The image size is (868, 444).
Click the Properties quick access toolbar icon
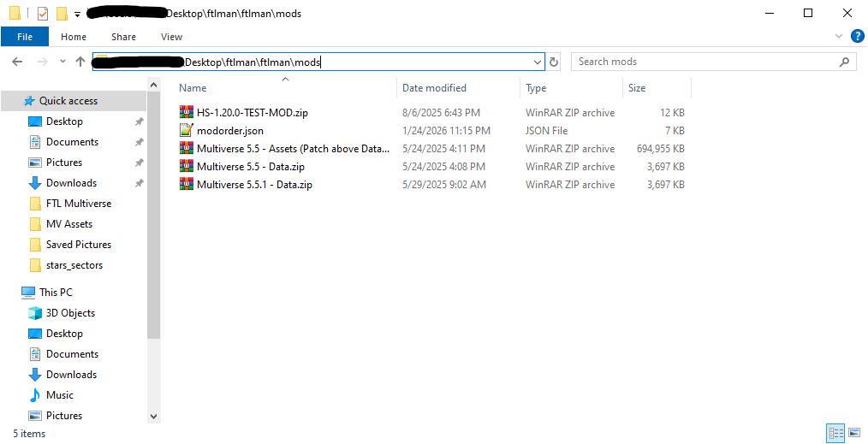pyautogui.click(x=43, y=14)
